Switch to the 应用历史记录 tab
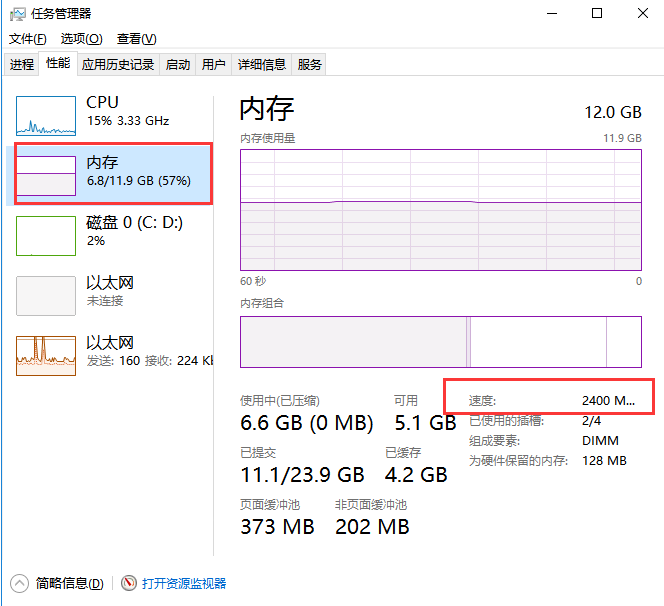Viewport: 664px width, 606px height. pos(118,65)
